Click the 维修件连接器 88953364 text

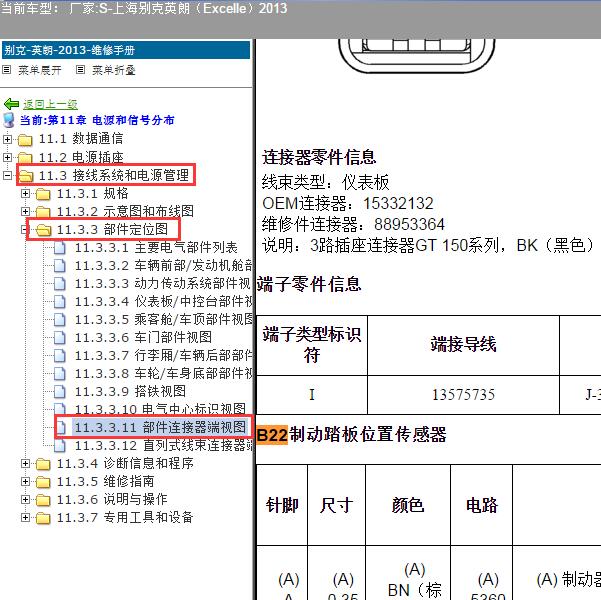pos(353,224)
